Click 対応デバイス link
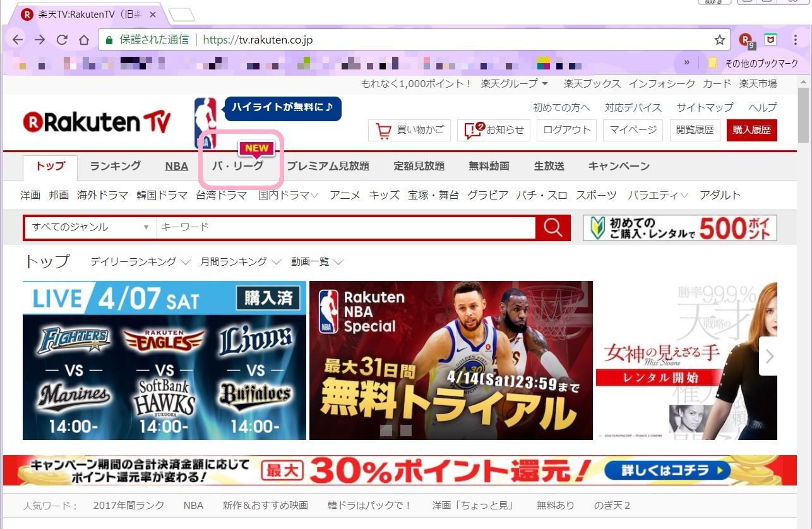Image resolution: width=812 pixels, height=529 pixels. (x=633, y=107)
